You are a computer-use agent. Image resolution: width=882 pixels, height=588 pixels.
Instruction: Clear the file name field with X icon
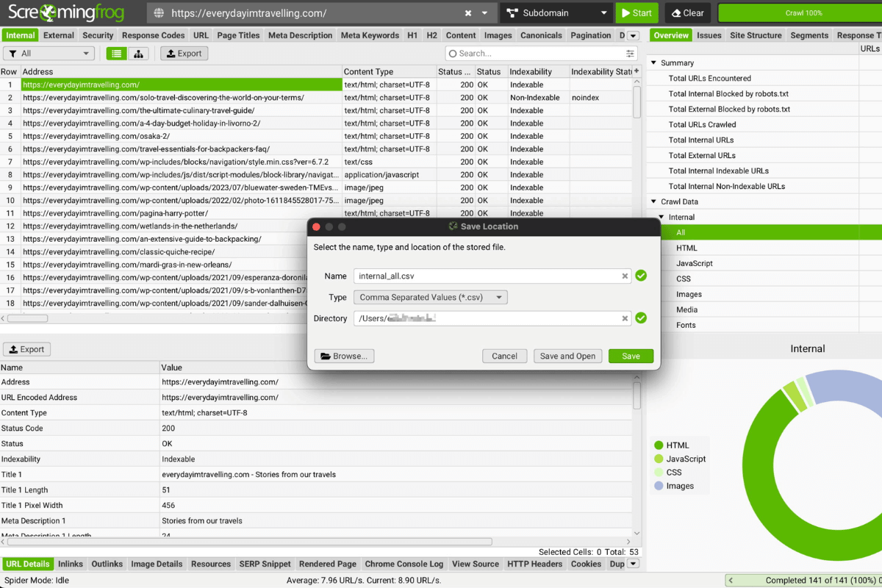tap(625, 276)
